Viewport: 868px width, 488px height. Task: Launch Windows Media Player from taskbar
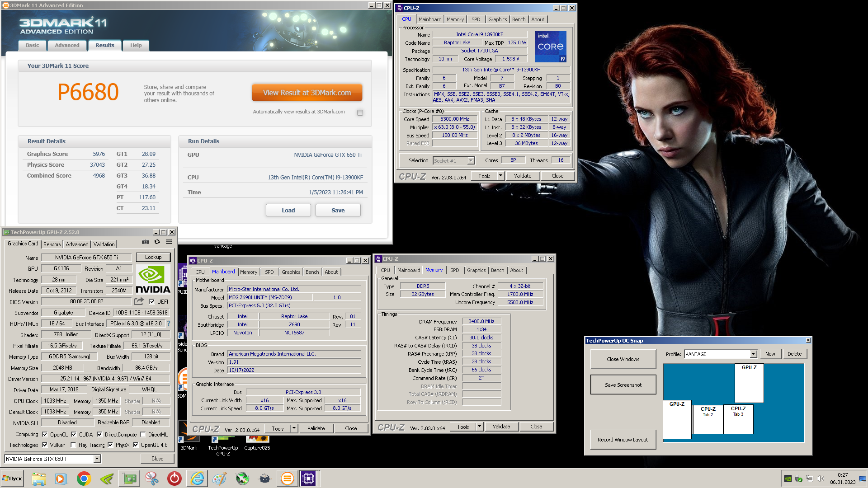61,479
